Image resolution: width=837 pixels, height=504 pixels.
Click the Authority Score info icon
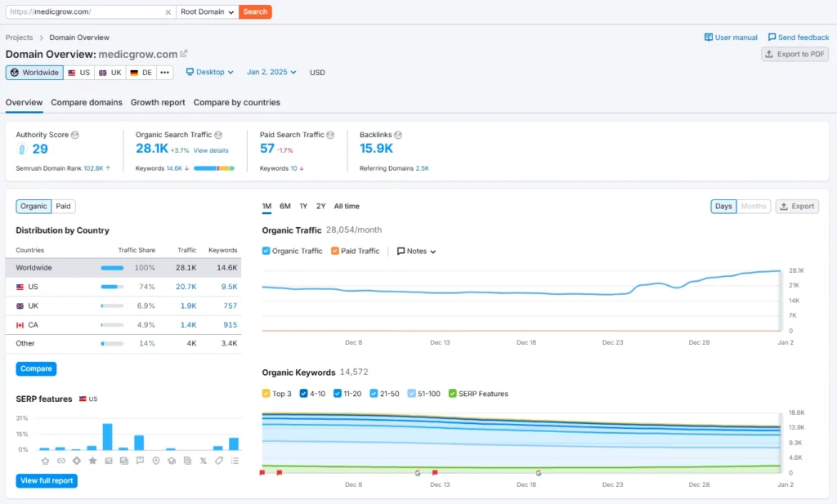click(75, 135)
